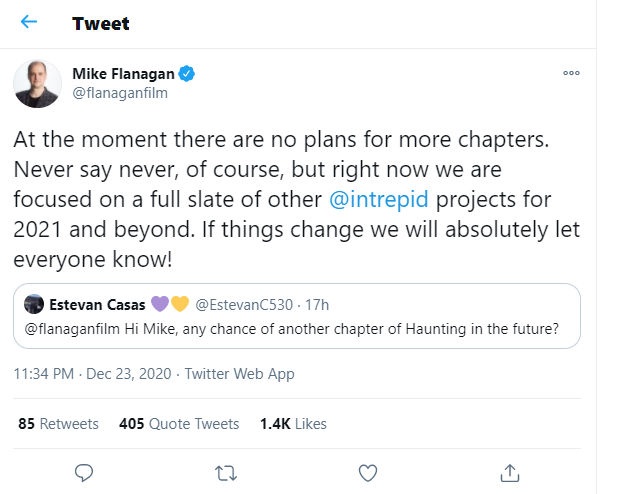Click Mike Flanagan's verified badge
The width and height of the screenshot is (620, 494).
point(186,73)
